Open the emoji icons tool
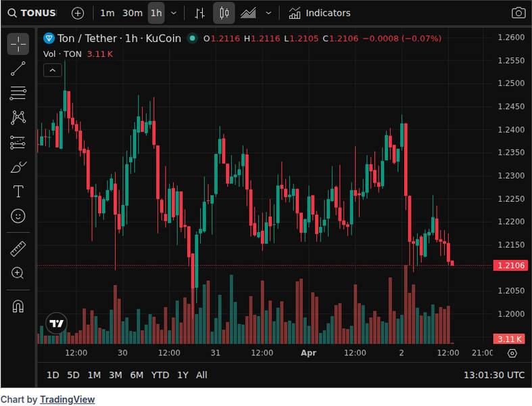Viewport: 532px width, 406px height. pyautogui.click(x=18, y=216)
